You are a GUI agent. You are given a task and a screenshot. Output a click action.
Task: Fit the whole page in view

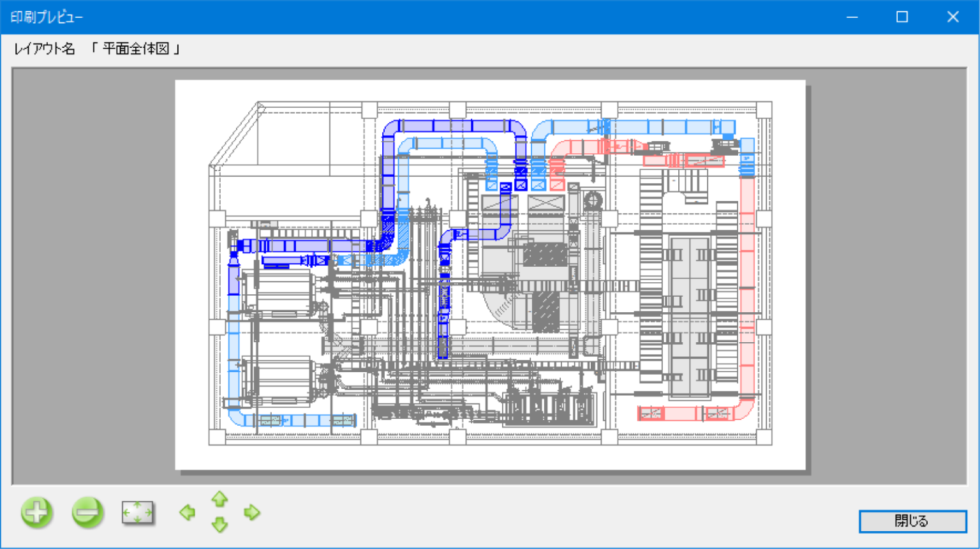coord(138,513)
